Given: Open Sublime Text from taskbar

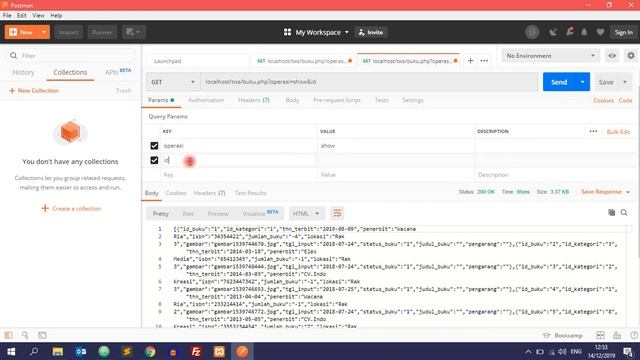Looking at the screenshot, I should click(x=127, y=351).
